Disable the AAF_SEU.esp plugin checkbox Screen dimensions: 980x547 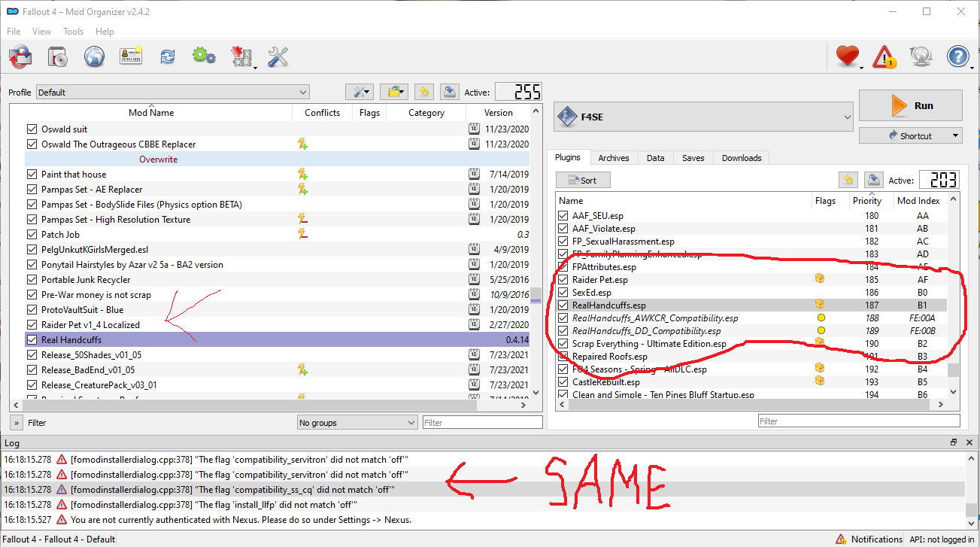pyautogui.click(x=563, y=215)
